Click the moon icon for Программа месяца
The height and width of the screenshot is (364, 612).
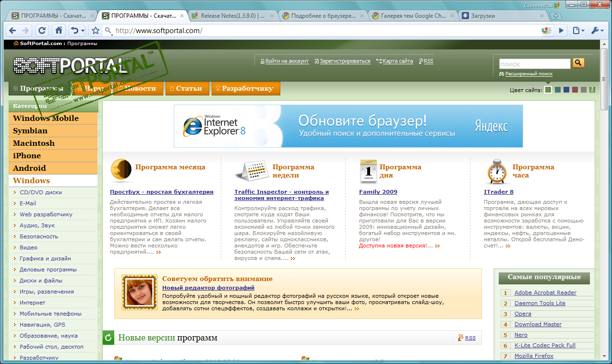[121, 171]
